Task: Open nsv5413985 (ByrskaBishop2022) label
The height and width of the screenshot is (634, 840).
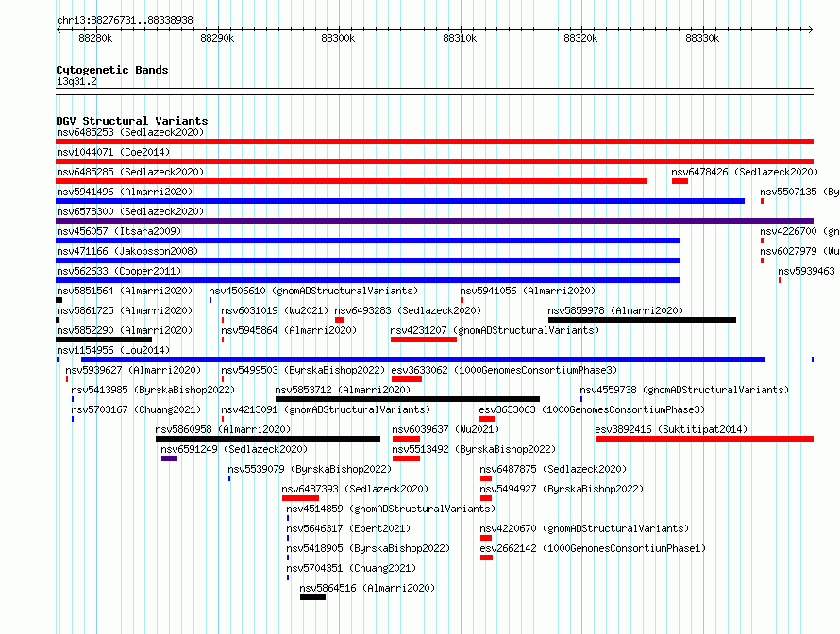Action: [x=153, y=390]
